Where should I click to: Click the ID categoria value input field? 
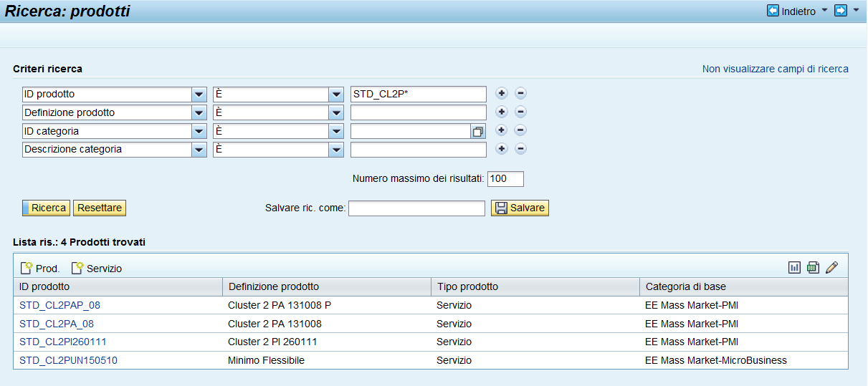tap(411, 131)
